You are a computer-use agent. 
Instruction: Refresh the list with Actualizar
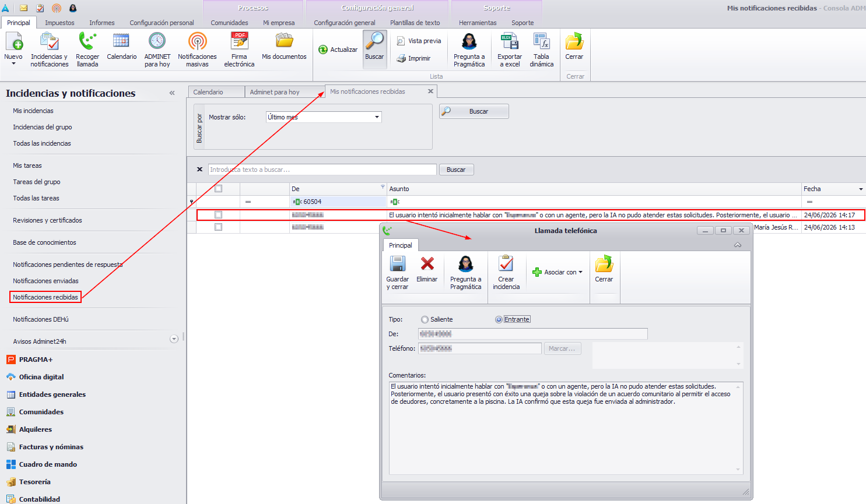(x=338, y=50)
